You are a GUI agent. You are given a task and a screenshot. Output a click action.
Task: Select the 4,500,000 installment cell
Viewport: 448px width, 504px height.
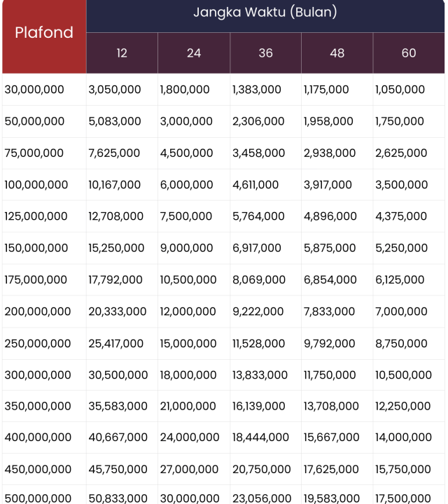[x=186, y=153]
